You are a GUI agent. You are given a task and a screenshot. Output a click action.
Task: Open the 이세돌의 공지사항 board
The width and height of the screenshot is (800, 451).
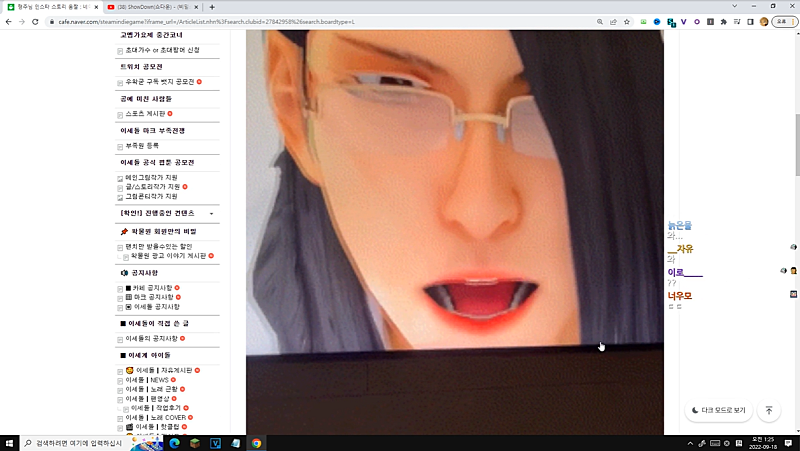[x=152, y=339]
